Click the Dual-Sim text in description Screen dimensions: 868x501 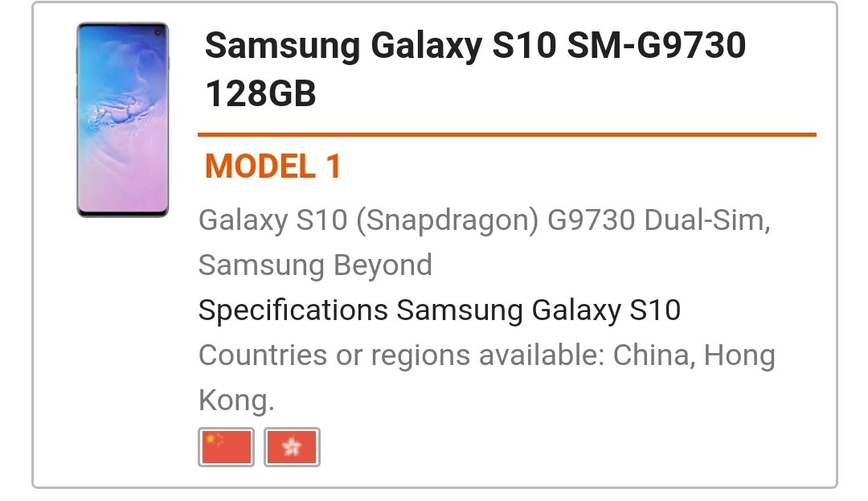pos(707,220)
